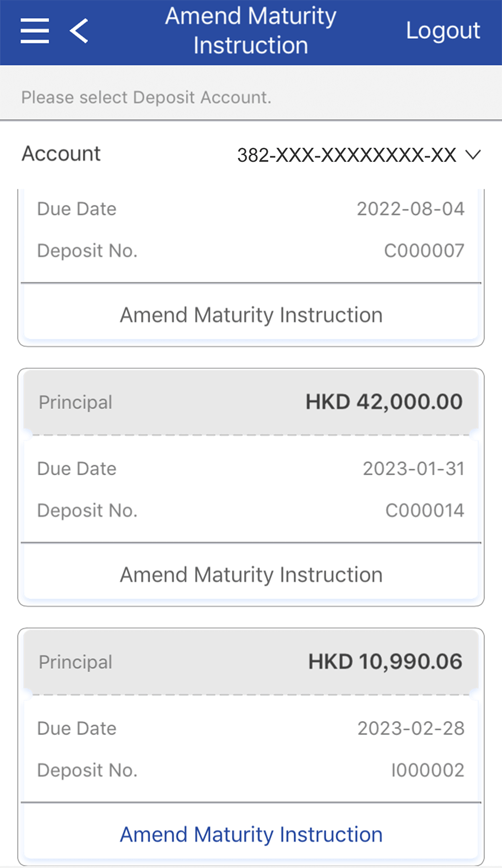502x868 pixels.
Task: Select the due date 2022-08-04
Action: [x=411, y=209]
